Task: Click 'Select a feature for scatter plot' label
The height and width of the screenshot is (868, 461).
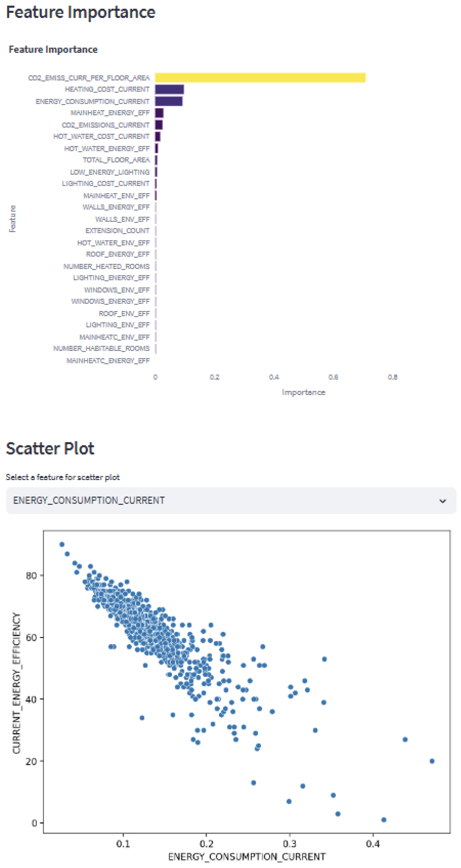Action: 63,477
